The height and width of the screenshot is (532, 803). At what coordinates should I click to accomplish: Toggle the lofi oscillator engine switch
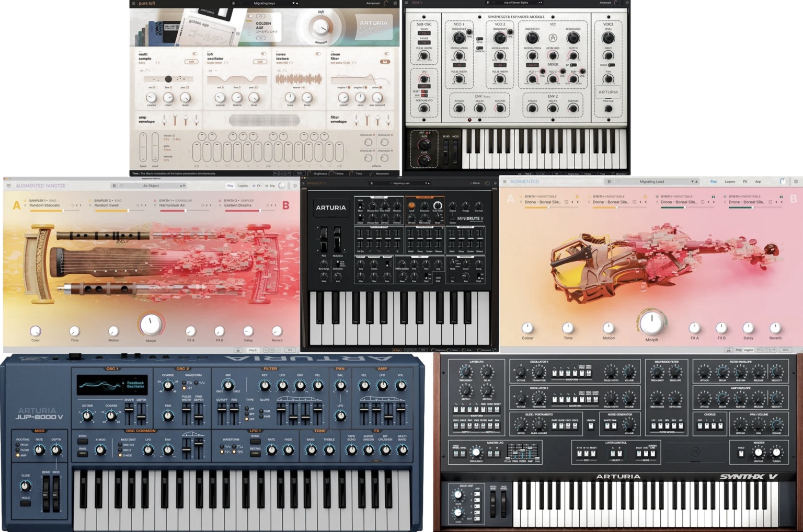263,54
